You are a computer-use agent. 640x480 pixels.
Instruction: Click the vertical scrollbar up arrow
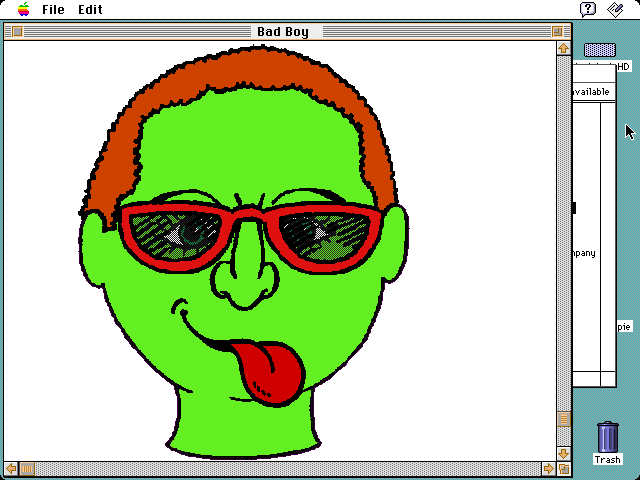(564, 48)
